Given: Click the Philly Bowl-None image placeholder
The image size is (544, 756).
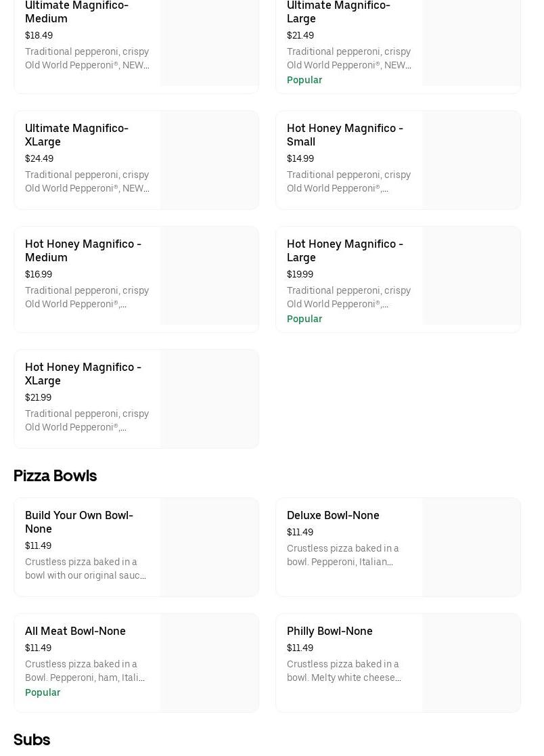Looking at the screenshot, I should tap(471, 663).
